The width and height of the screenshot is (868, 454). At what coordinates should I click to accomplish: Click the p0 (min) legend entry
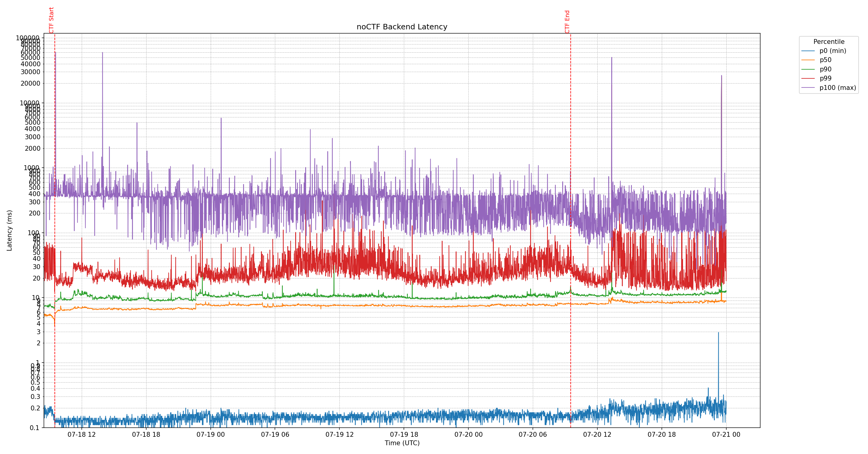click(833, 51)
